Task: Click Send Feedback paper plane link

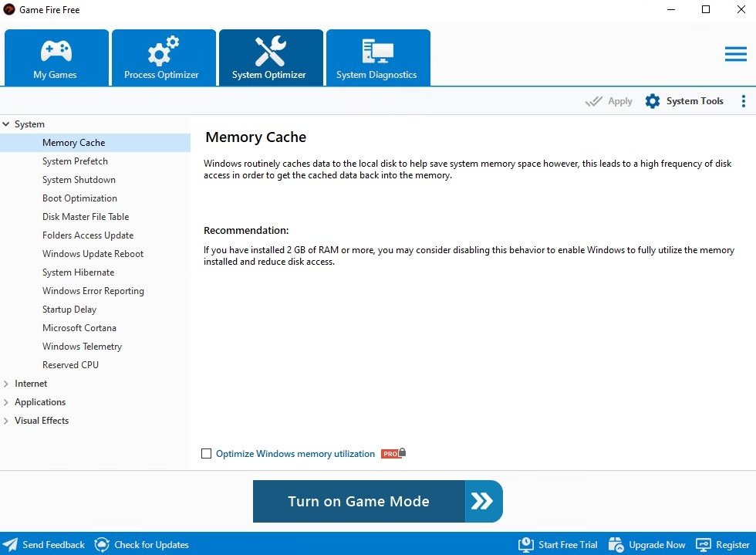Action: click(x=44, y=545)
